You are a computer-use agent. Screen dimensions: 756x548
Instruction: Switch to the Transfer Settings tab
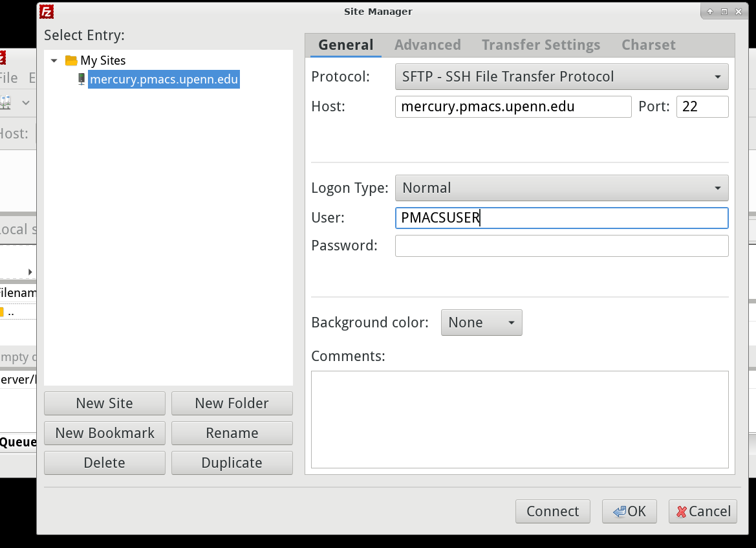(541, 45)
